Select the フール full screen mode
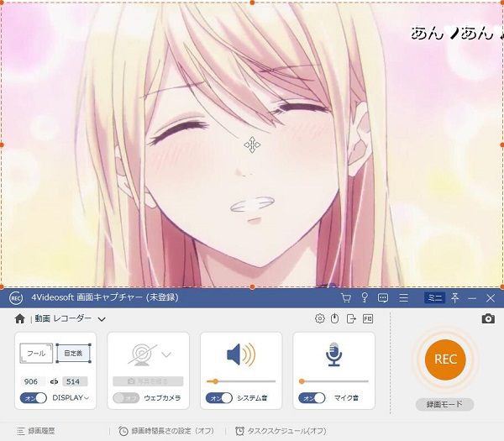 point(36,354)
